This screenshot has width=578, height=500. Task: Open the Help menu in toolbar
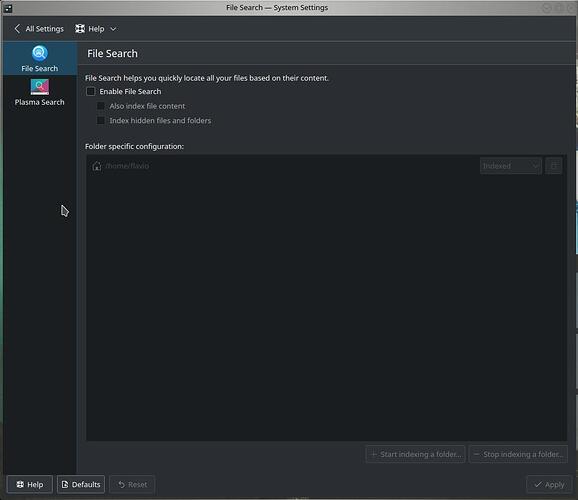(96, 29)
